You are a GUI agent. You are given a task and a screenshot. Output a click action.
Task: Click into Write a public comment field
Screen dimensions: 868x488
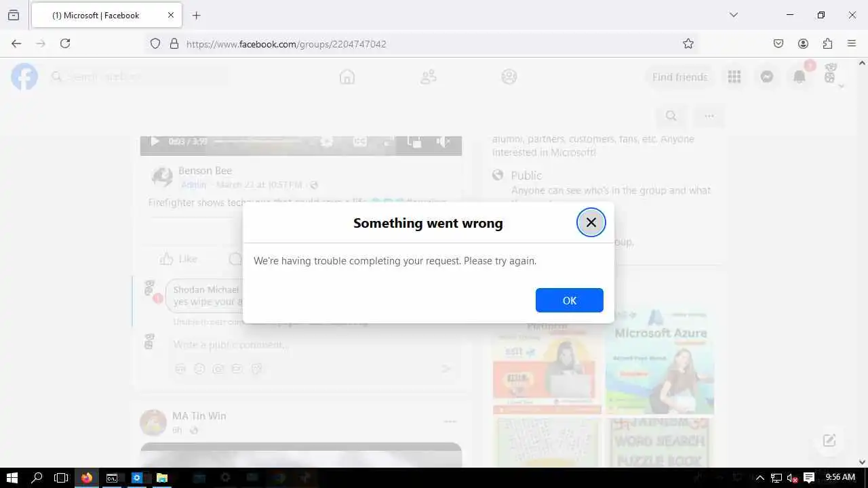click(231, 345)
